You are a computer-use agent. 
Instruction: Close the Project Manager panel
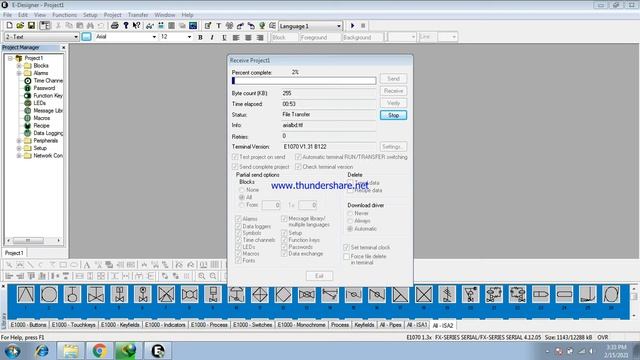(x=63, y=48)
